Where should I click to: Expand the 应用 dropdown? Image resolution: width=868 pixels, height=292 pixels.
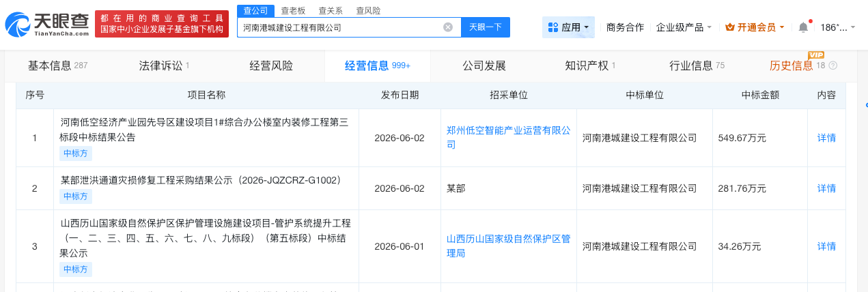point(568,27)
